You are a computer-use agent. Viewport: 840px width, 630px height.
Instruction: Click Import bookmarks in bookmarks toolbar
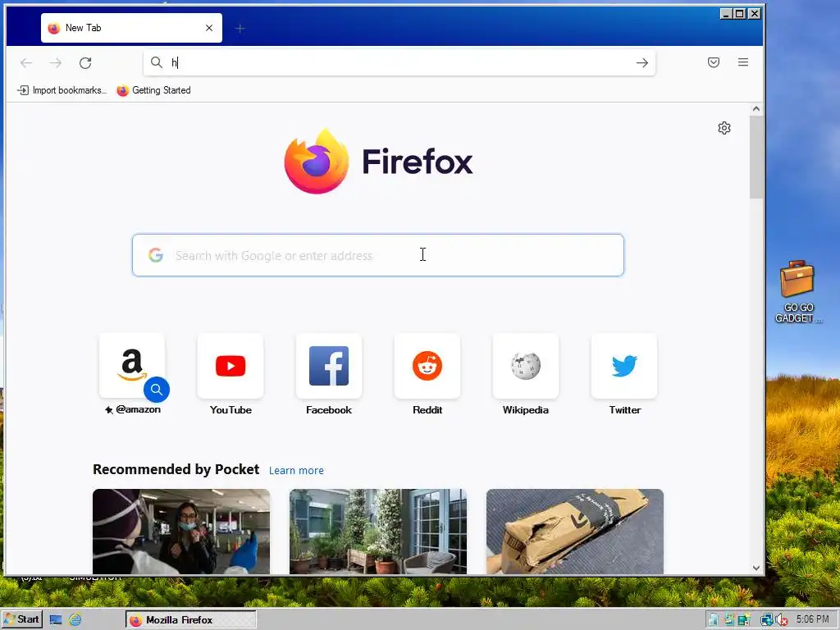pos(62,90)
